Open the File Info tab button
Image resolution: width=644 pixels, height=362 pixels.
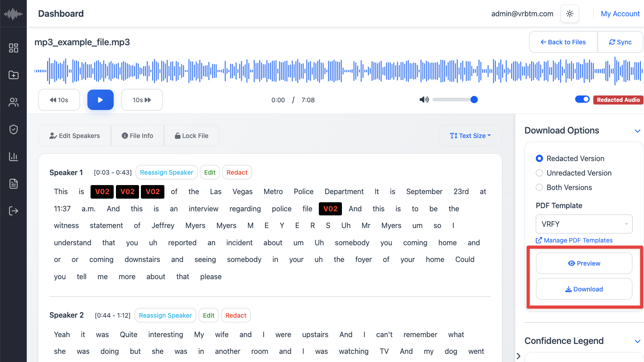[138, 136]
